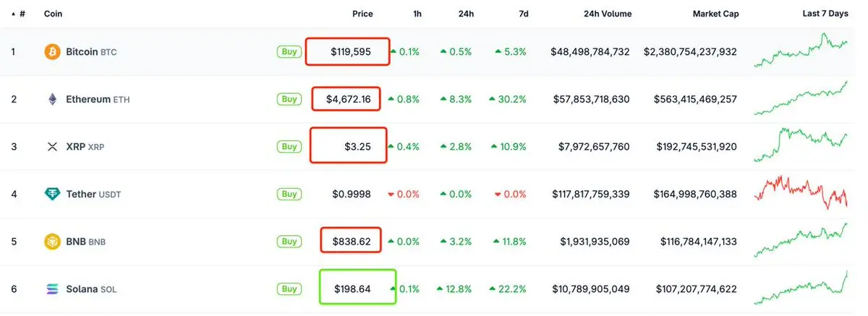The image size is (868, 316).
Task: Open the Bitcoin BTC coin link
Action: 91,52
